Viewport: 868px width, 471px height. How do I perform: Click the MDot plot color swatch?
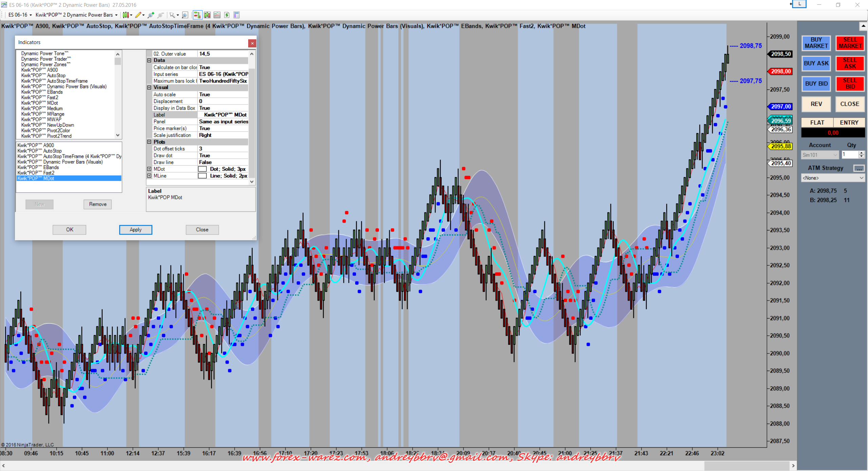(202, 169)
